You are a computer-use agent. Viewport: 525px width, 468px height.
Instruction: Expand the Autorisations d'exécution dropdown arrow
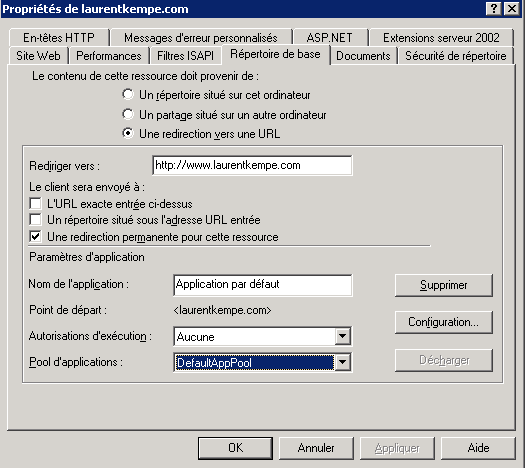[343, 336]
